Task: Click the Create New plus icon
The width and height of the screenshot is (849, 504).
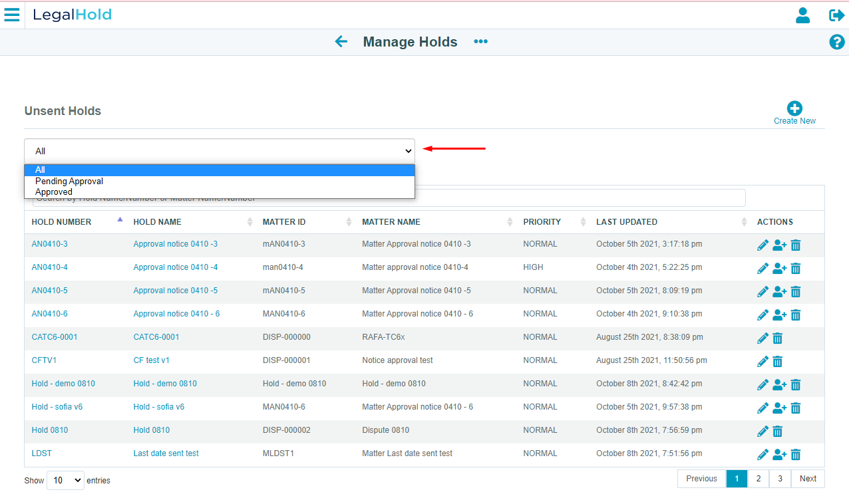Action: tap(794, 108)
